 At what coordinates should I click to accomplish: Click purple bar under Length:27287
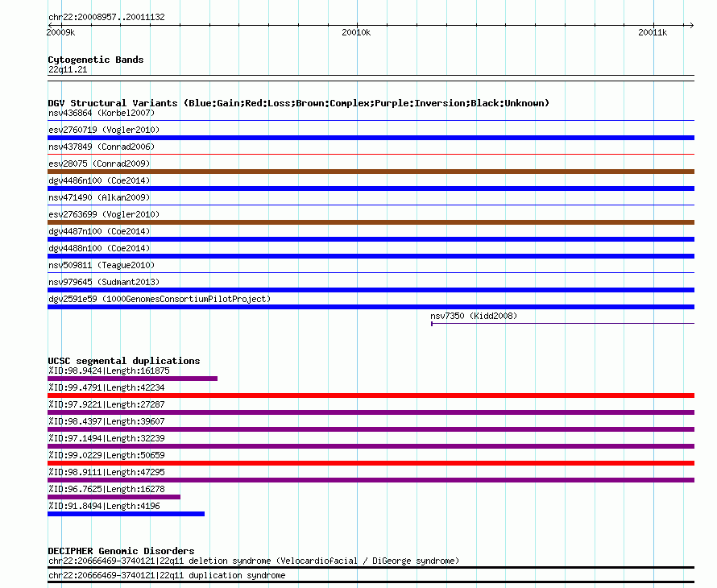(x=371, y=412)
